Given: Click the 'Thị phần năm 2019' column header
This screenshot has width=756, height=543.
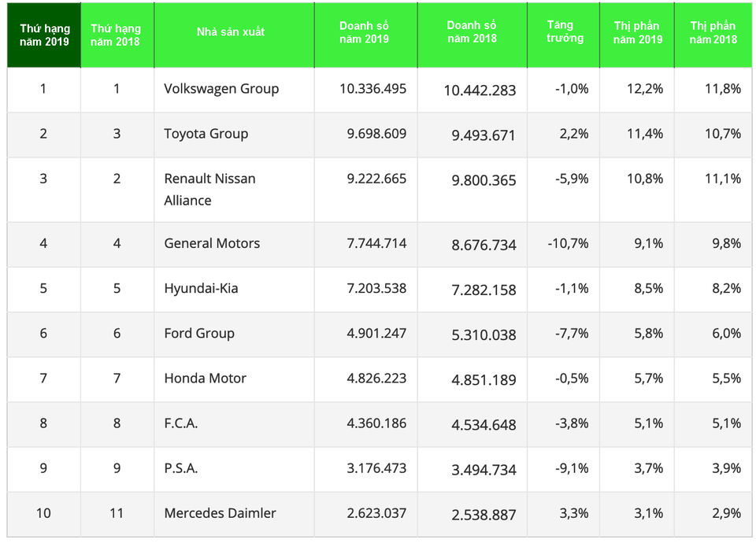Looking at the screenshot, I should 637,35.
